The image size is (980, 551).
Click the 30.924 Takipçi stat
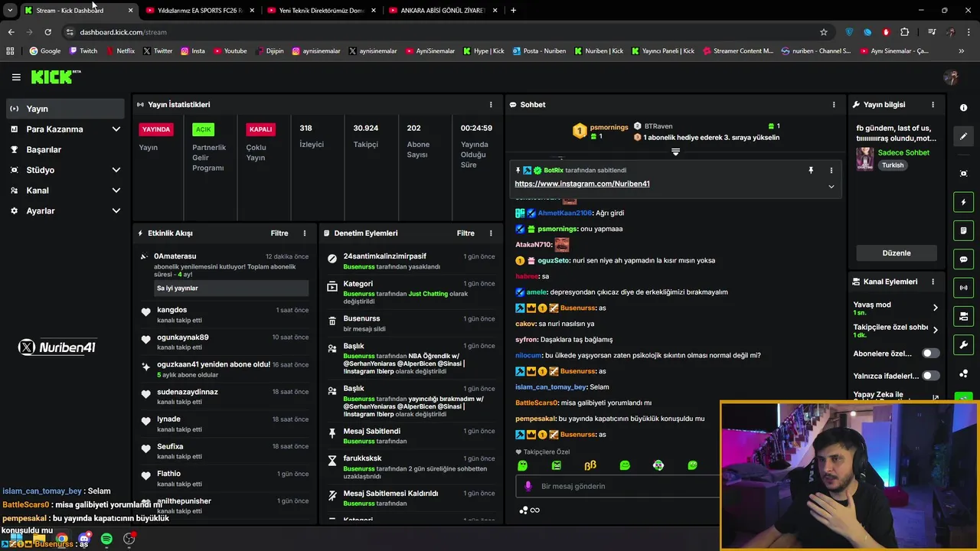tap(366, 136)
